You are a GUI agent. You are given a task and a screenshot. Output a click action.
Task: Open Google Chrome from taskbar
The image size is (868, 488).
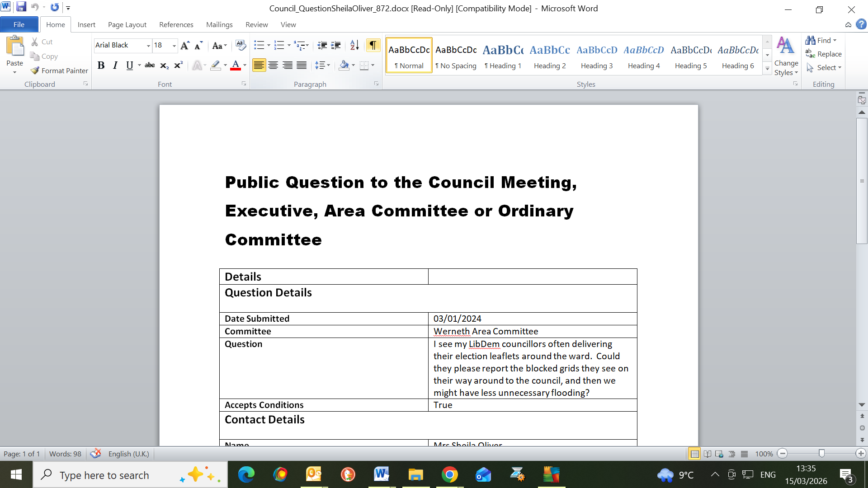449,475
